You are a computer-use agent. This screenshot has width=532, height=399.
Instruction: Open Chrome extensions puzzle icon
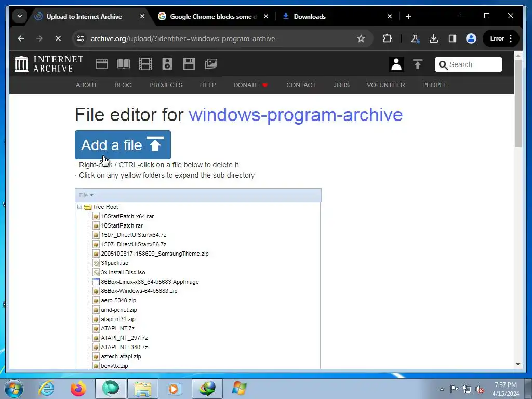(387, 38)
